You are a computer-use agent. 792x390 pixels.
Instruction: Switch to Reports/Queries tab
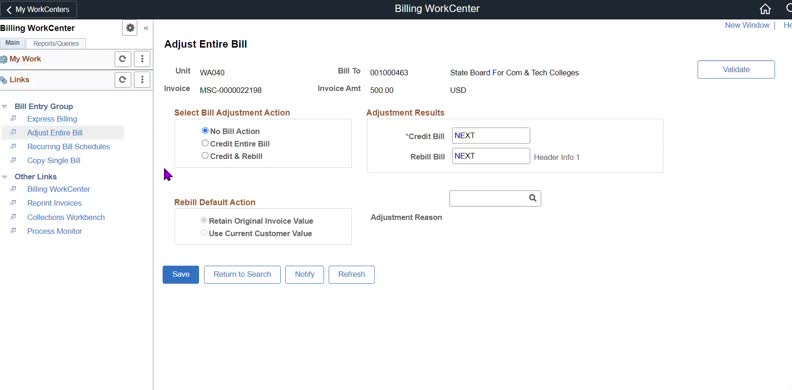(x=56, y=43)
